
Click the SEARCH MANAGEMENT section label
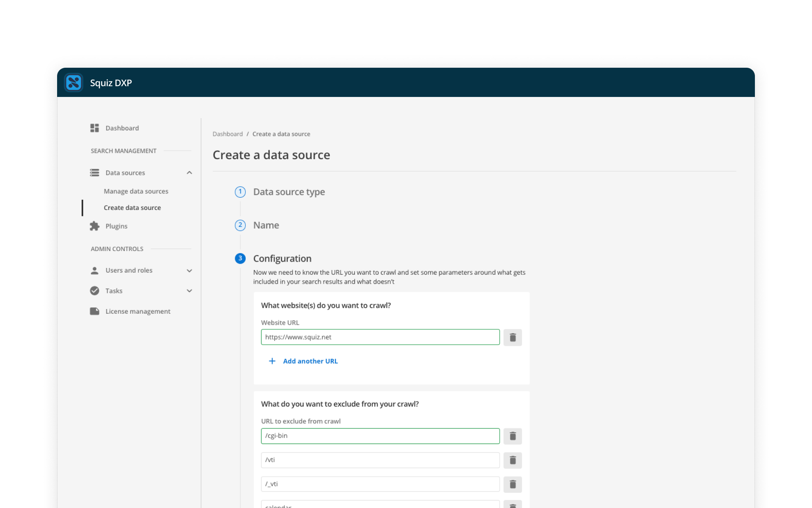[x=123, y=151]
